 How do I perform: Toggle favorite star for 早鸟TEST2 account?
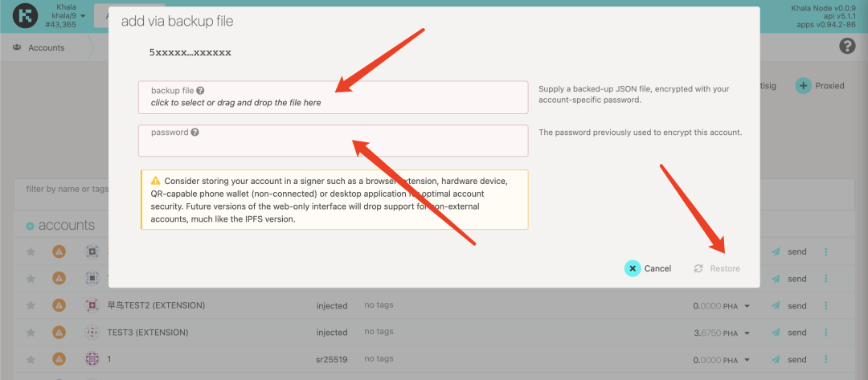(31, 305)
